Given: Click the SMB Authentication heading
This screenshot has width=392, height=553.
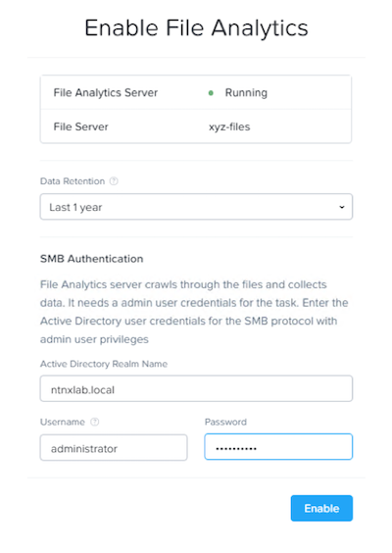Looking at the screenshot, I should click(92, 259).
